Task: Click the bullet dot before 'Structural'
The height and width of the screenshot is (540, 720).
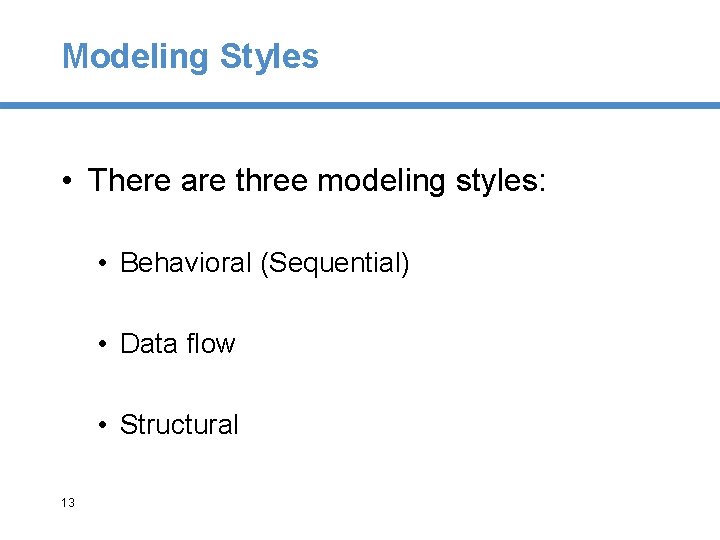Action: tap(102, 425)
